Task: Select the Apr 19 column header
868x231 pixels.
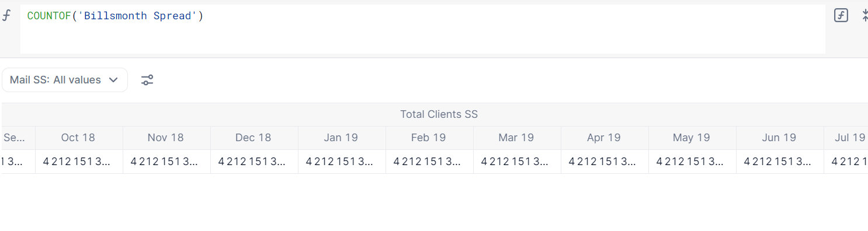Action: point(605,138)
